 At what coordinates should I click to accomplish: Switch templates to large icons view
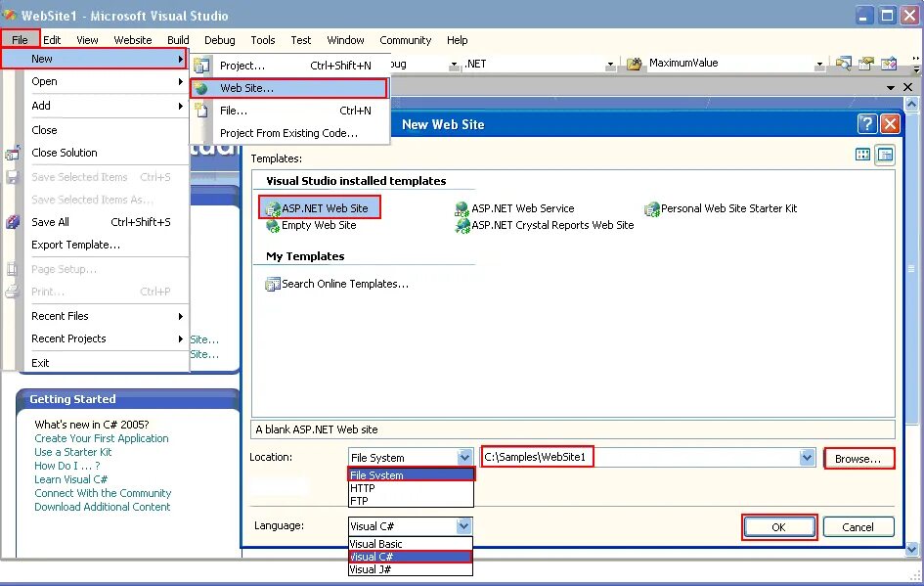click(x=862, y=155)
